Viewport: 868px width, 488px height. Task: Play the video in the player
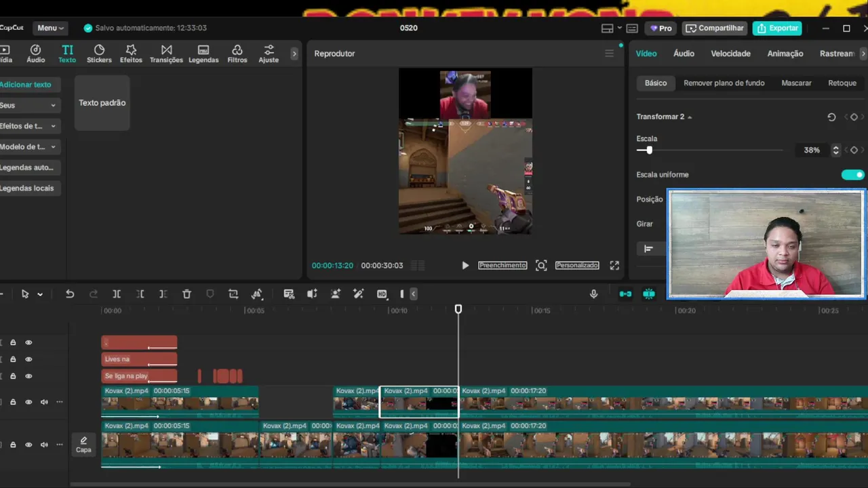click(x=465, y=266)
